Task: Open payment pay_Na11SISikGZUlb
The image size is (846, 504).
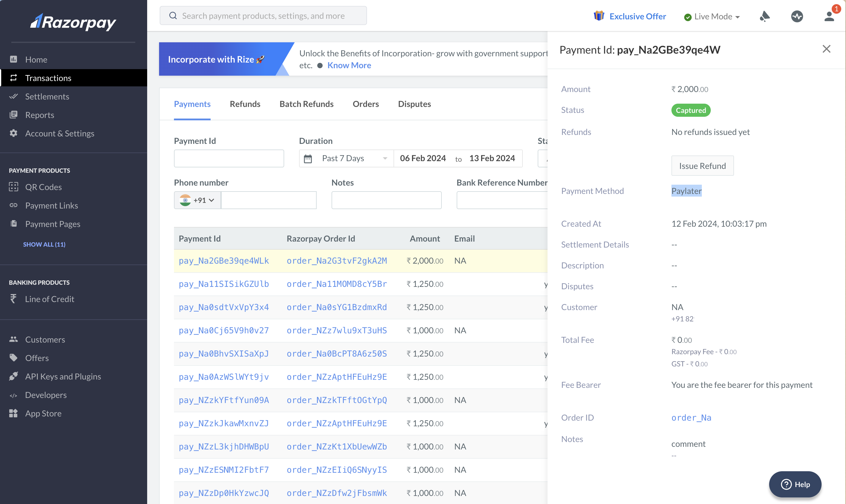Action: tap(224, 284)
